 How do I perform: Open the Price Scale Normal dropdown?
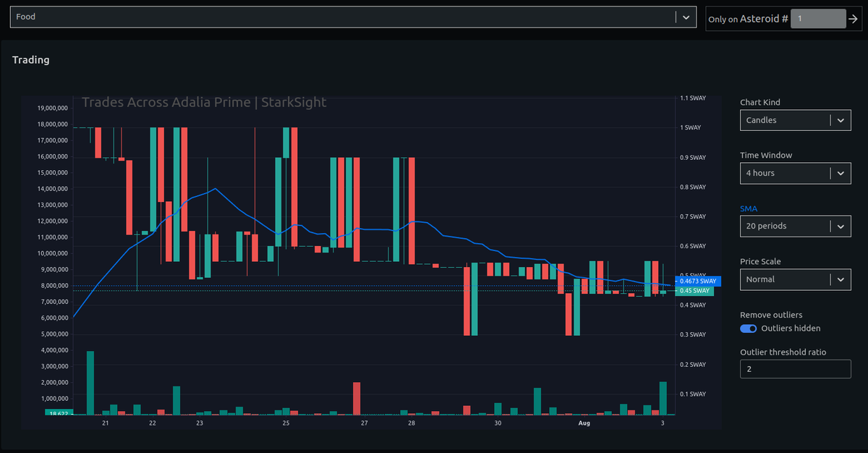[796, 279]
